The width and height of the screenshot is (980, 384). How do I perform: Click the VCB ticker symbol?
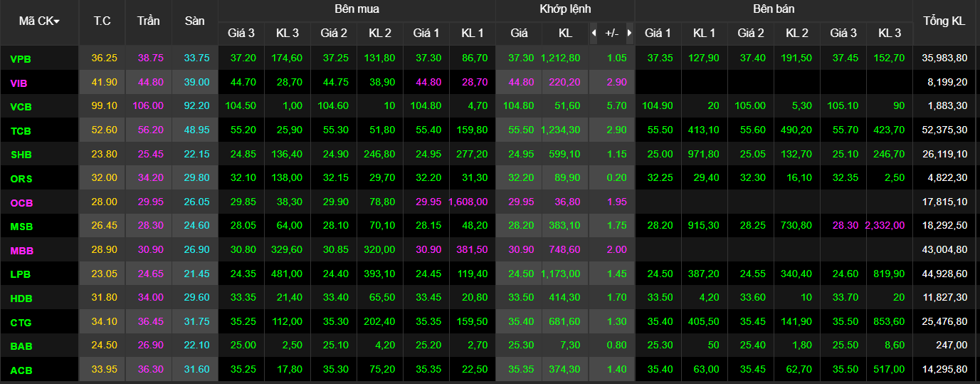[x=21, y=107]
